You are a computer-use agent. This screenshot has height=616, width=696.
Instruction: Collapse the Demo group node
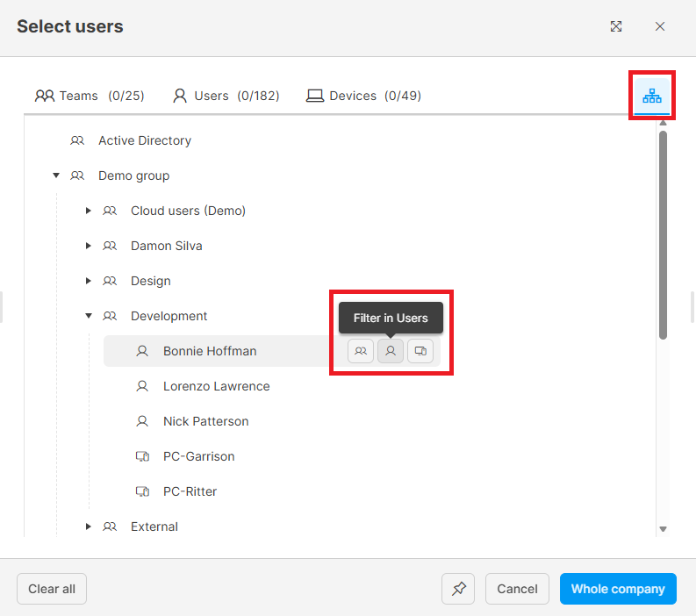coord(56,175)
